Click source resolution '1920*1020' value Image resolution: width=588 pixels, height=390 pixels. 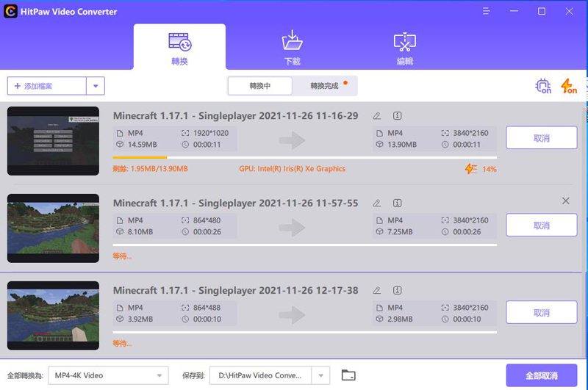211,133
